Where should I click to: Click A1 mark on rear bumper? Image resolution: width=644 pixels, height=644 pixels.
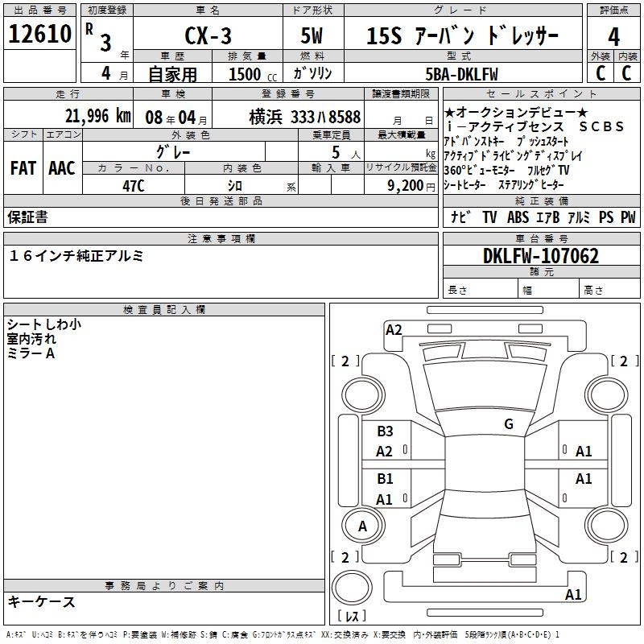tap(573, 594)
